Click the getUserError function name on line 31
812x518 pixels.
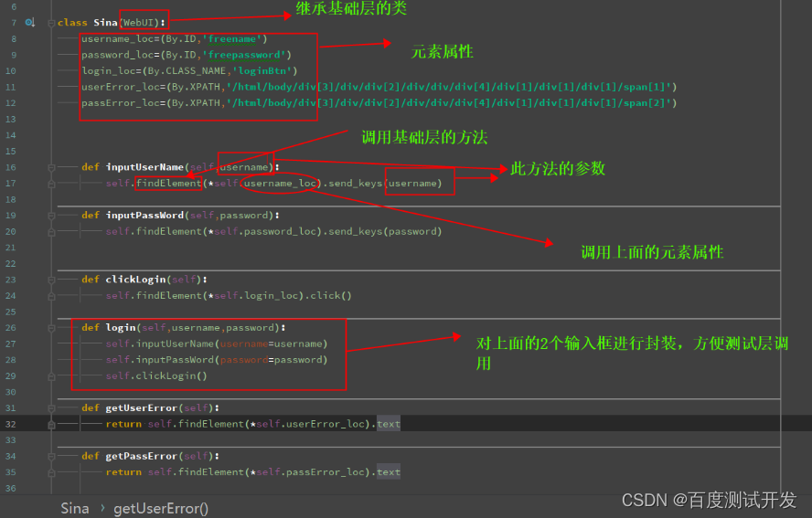[x=142, y=407]
